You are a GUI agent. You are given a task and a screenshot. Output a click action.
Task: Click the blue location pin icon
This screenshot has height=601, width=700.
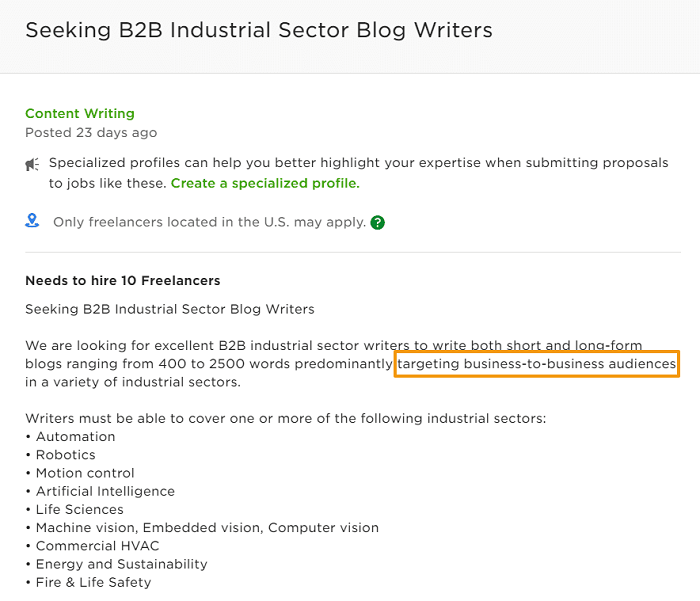point(33,221)
